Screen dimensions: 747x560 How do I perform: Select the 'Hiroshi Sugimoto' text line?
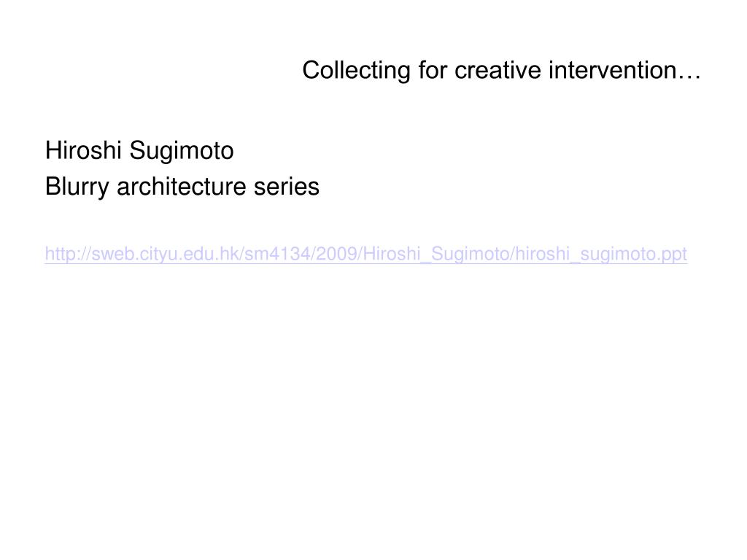tap(139, 151)
